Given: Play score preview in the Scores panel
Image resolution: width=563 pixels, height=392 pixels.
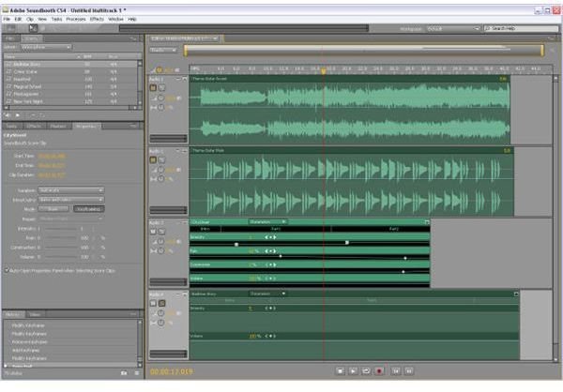Looking at the screenshot, I should coord(17,115).
